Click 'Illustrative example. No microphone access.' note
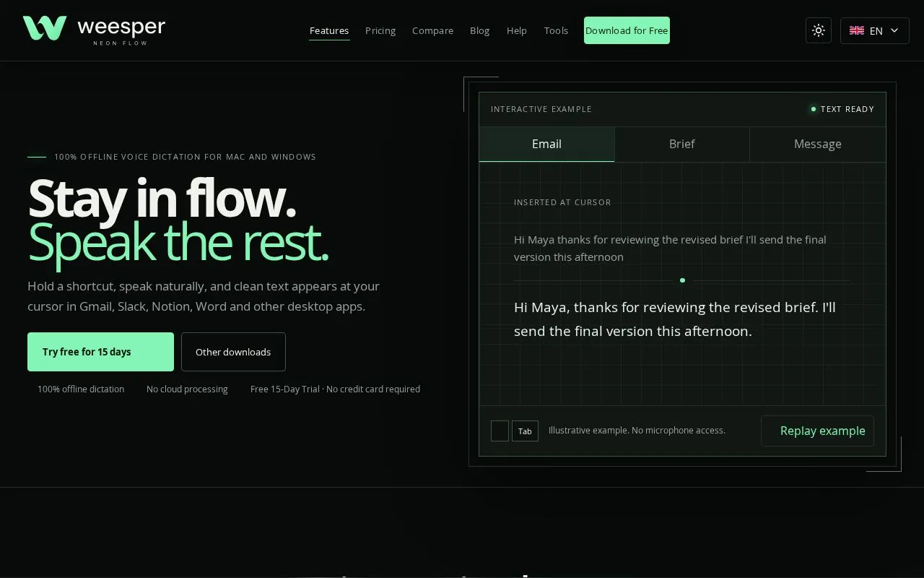 click(x=637, y=431)
